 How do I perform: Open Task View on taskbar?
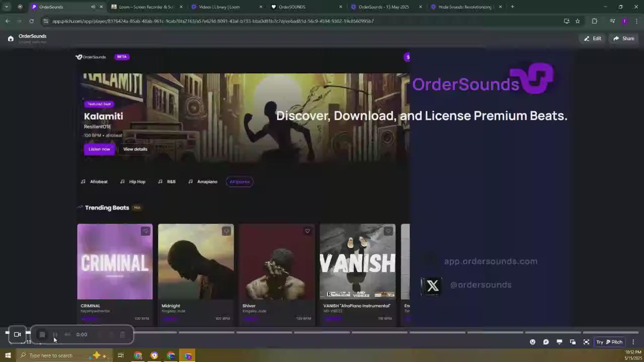click(121, 355)
